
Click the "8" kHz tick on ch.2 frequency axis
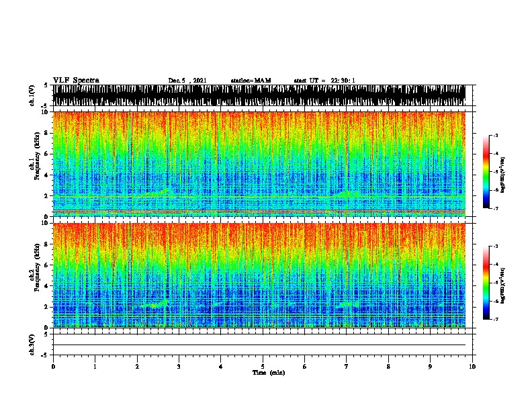46,244
